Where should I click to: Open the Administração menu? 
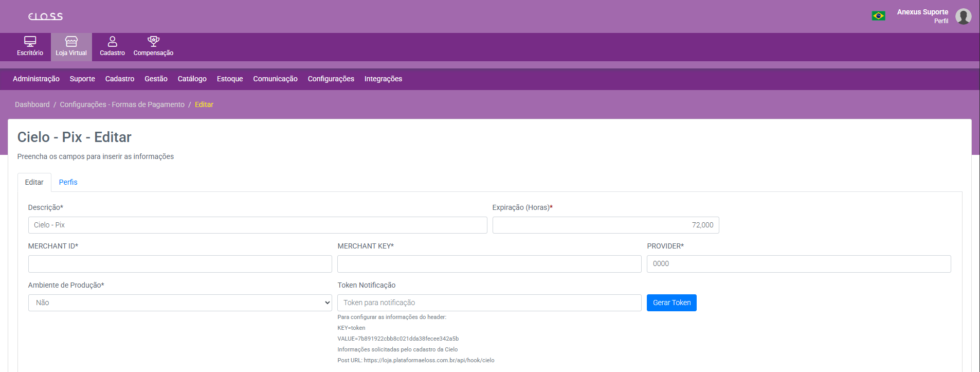point(36,79)
